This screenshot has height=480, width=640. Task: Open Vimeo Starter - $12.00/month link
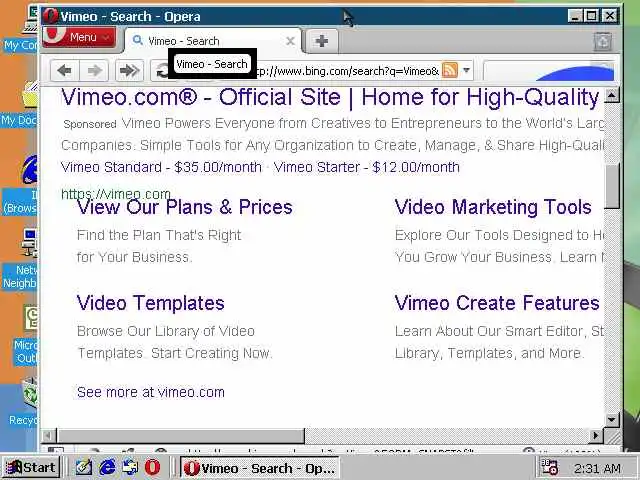(367, 167)
